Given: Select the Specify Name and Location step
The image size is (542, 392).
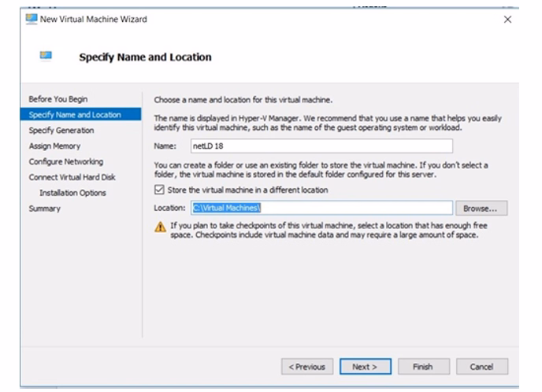Looking at the screenshot, I should 80,115.
